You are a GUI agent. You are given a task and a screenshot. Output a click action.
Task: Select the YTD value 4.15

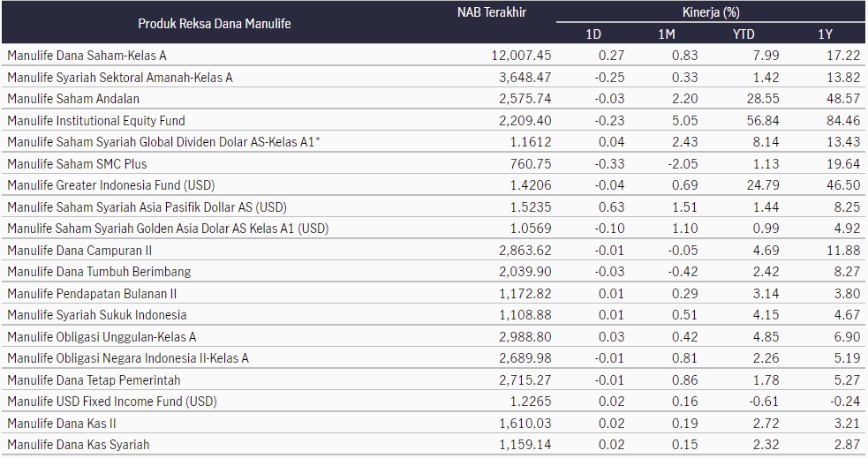click(x=766, y=315)
